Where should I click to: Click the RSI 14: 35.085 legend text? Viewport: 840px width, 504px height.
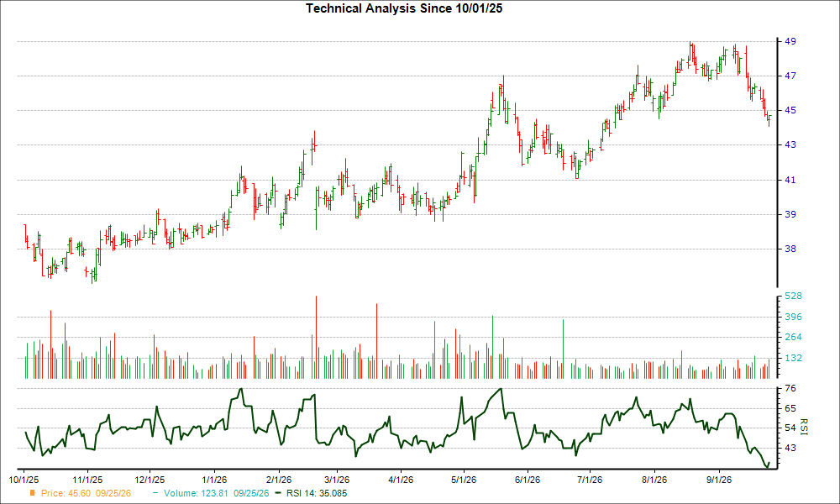pos(317,493)
